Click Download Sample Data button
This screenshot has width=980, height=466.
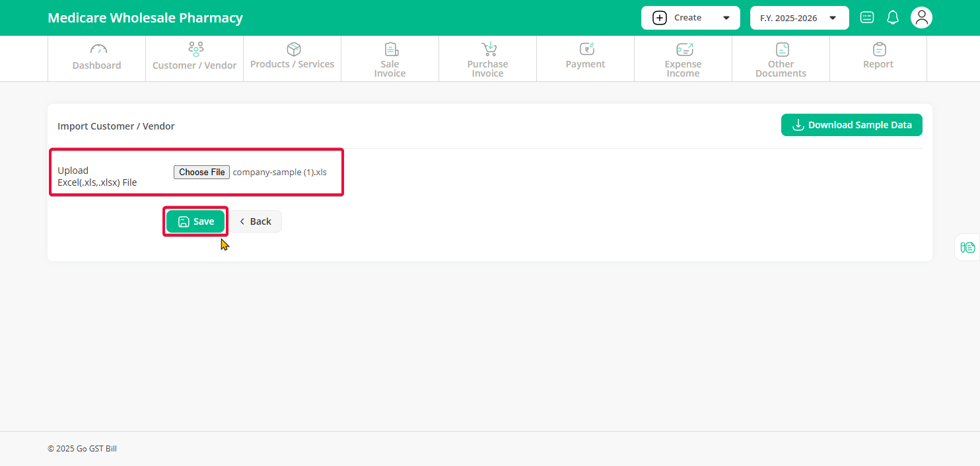851,125
